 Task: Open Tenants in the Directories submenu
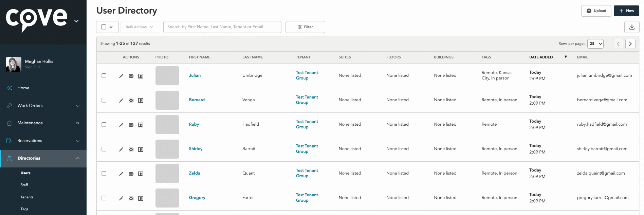coord(27,197)
